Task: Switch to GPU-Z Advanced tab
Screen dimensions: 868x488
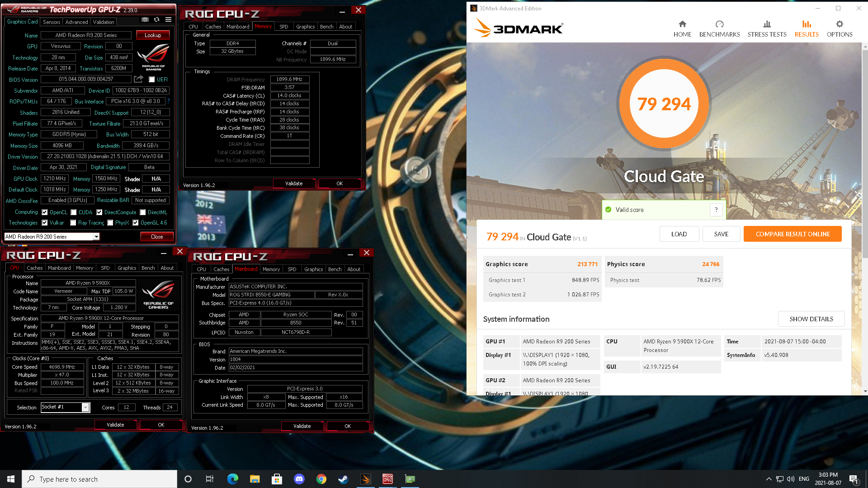Action: [76, 22]
